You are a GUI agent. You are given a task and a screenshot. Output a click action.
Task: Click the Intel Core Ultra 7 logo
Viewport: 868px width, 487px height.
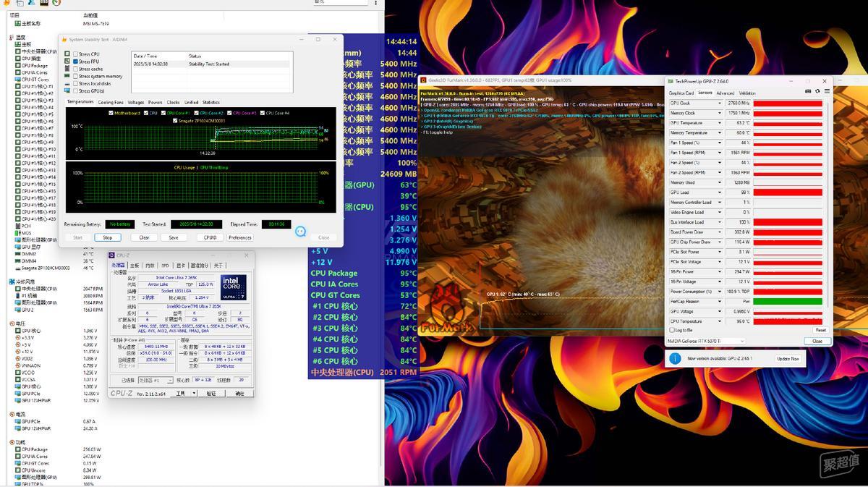pos(234,288)
